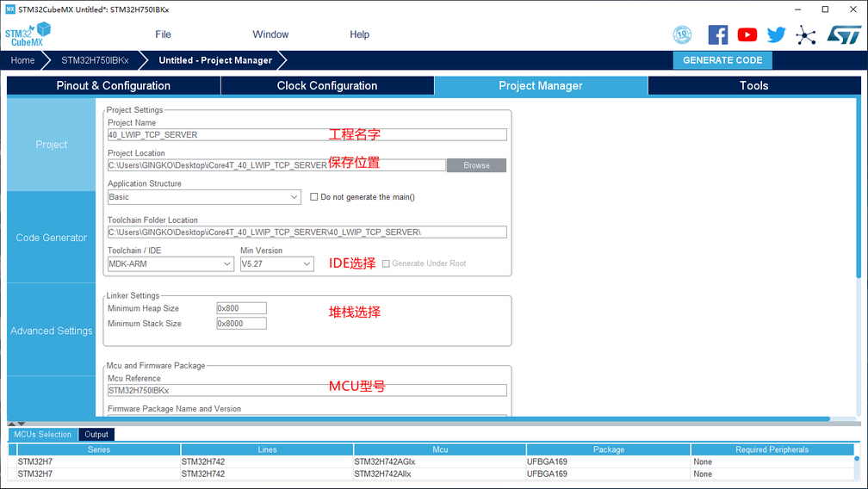Click the ST company logo
The width and height of the screenshot is (868, 489).
click(843, 34)
